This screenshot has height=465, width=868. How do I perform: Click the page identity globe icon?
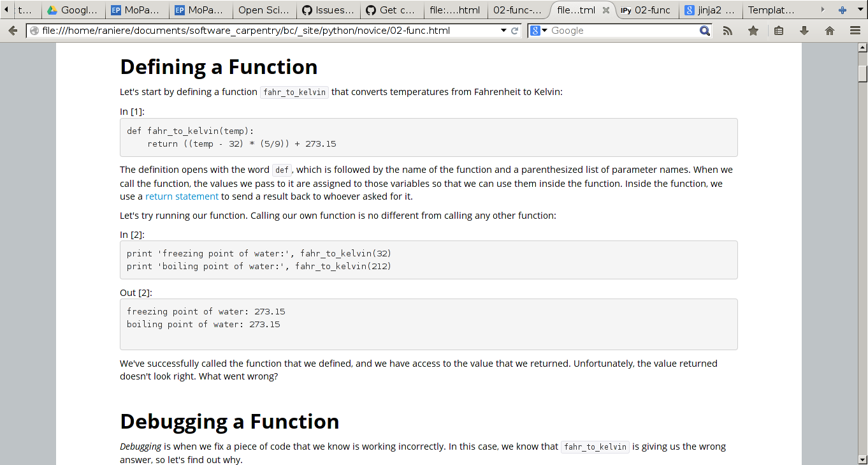click(34, 31)
